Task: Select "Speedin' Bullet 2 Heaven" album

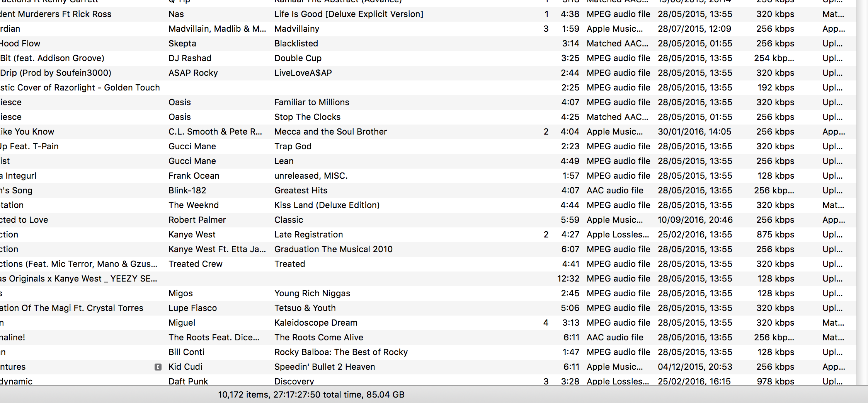Action: (325, 367)
